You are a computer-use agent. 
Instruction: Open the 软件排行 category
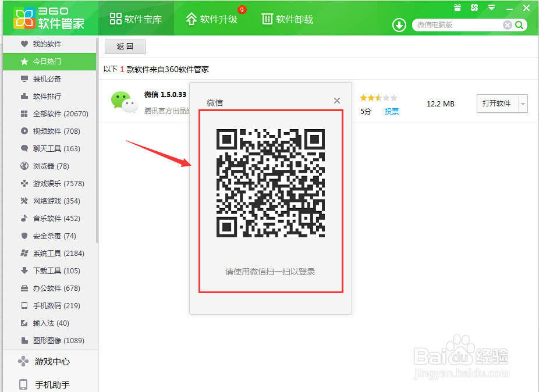tap(49, 96)
